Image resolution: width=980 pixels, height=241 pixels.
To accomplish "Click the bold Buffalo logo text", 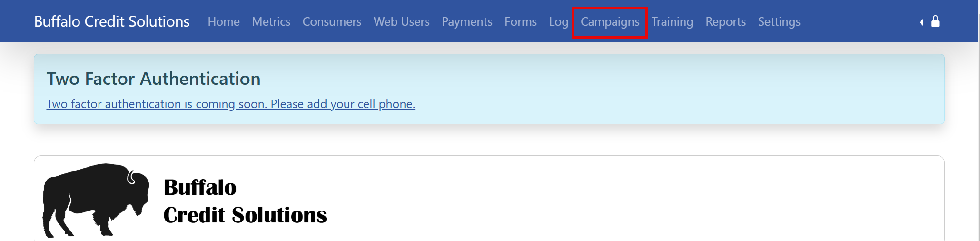I will click(x=200, y=187).
